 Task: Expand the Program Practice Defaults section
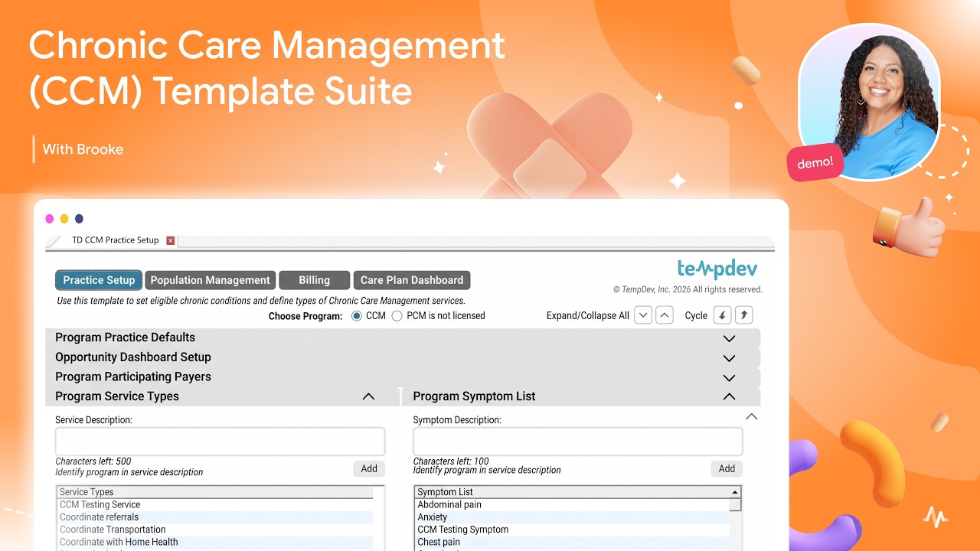click(729, 338)
